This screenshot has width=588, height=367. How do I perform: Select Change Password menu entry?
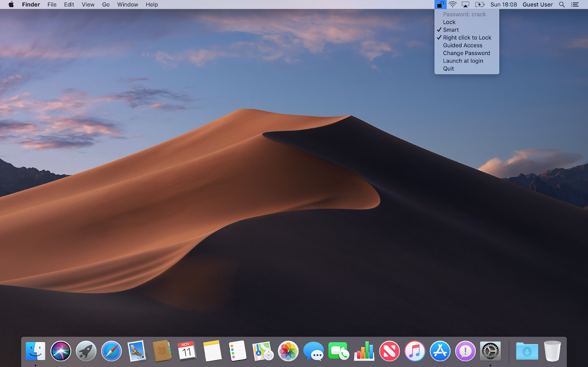click(467, 53)
